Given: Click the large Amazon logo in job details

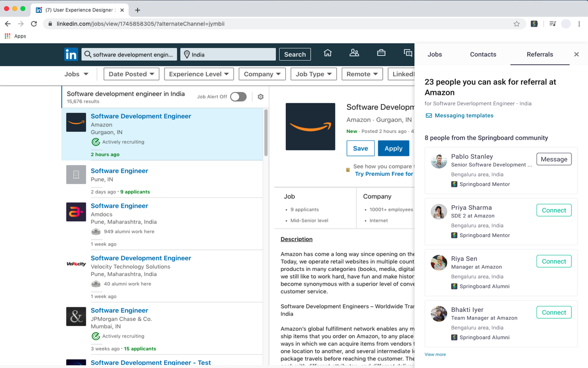Looking at the screenshot, I should [x=311, y=126].
